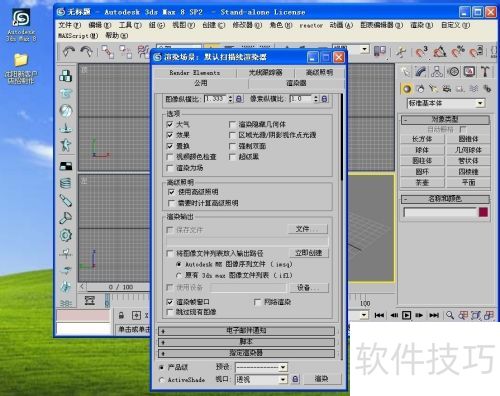Click the Select and Manipulate tool
500x396 pixels.
pos(401,52)
